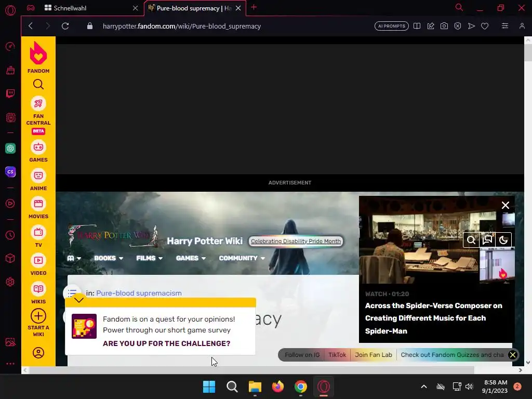Click the AI Prompts button
Image resolution: width=532 pixels, height=399 pixels.
coord(392,26)
